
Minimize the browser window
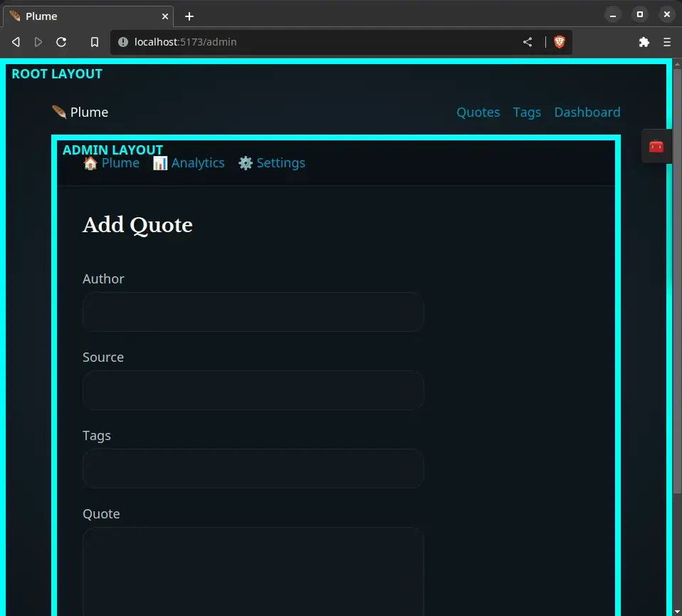click(613, 15)
